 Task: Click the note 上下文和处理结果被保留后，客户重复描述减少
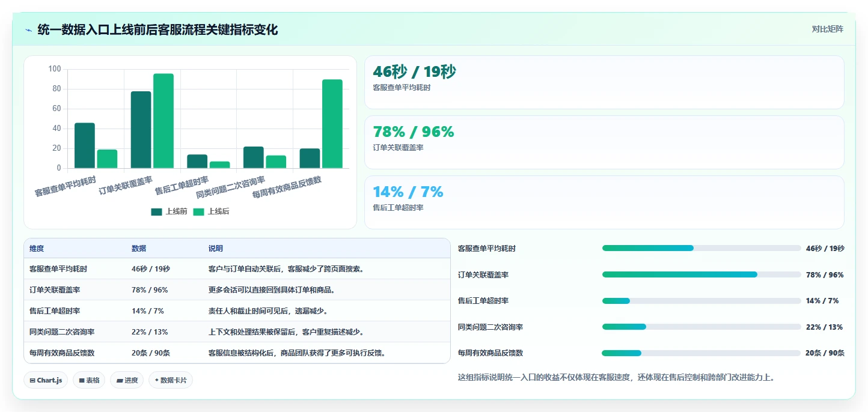coord(286,332)
